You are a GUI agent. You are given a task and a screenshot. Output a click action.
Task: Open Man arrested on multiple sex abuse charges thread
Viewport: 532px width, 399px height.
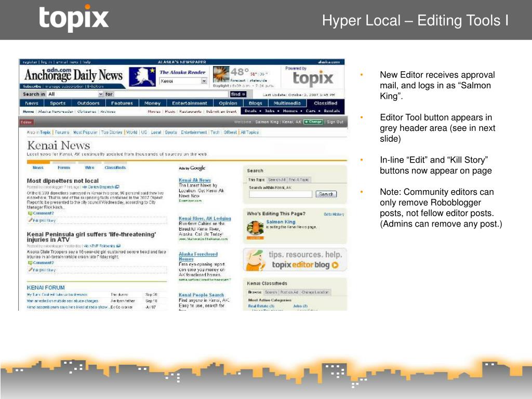62,301
